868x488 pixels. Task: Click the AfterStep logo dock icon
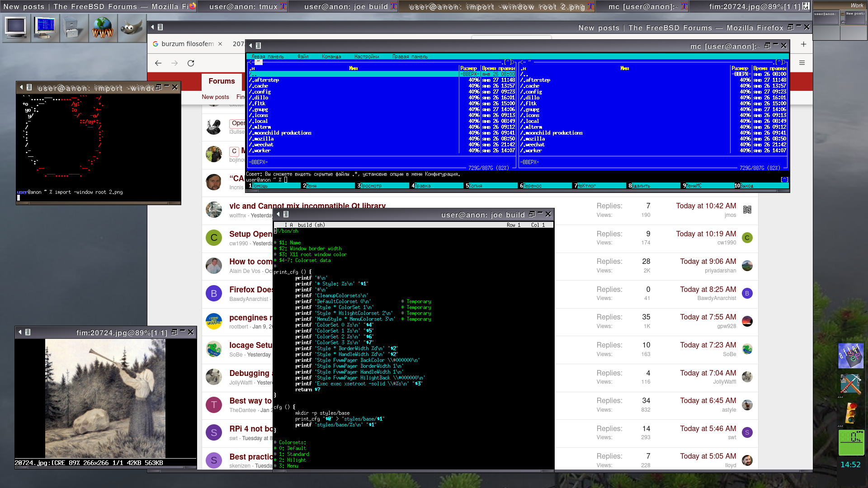pos(850,356)
